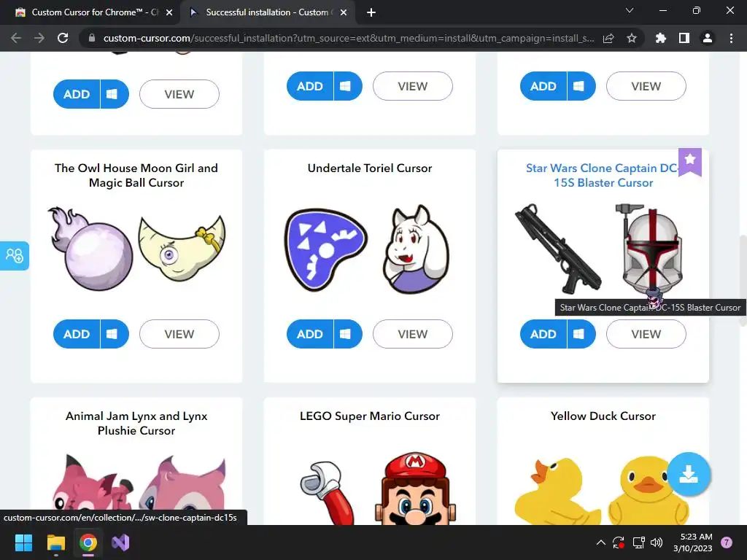Open the Chrome profile icon
This screenshot has height=560, width=747.
pyautogui.click(x=708, y=38)
